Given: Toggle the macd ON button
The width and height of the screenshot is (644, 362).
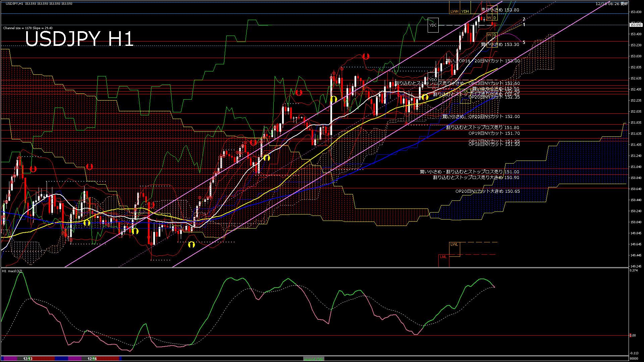Looking at the screenshot, I should click(x=314, y=359).
